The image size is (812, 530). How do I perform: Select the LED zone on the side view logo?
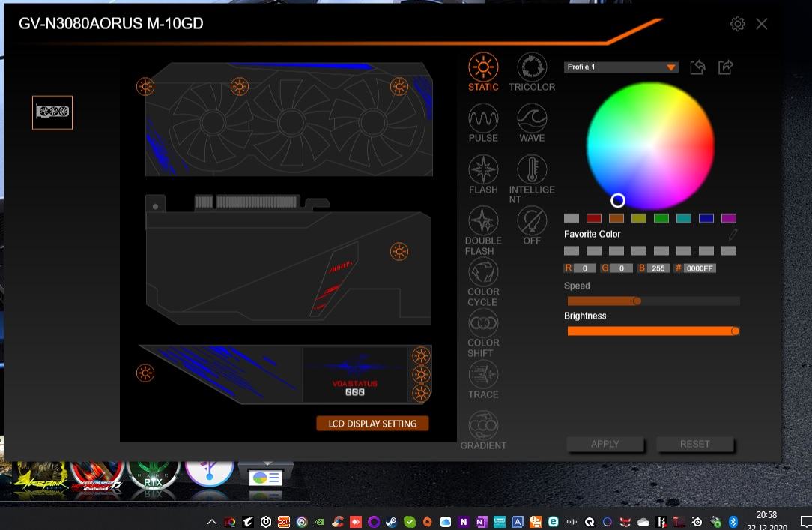[399, 252]
